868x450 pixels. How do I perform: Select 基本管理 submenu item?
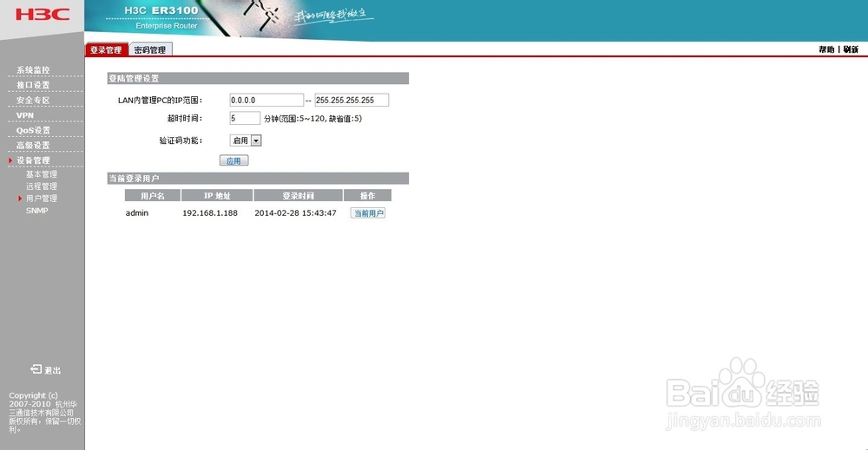click(x=42, y=174)
